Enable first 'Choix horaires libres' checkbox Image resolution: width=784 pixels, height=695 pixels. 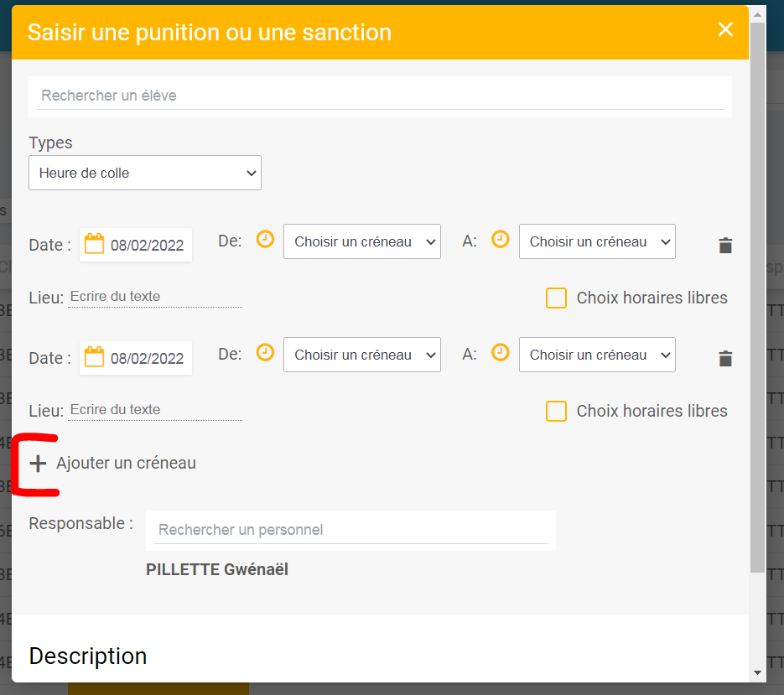pyautogui.click(x=556, y=298)
